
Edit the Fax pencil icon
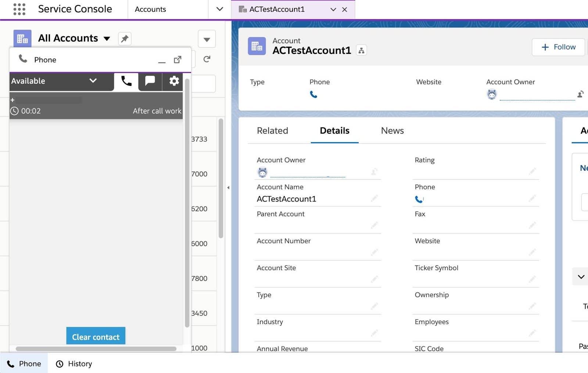(x=532, y=225)
